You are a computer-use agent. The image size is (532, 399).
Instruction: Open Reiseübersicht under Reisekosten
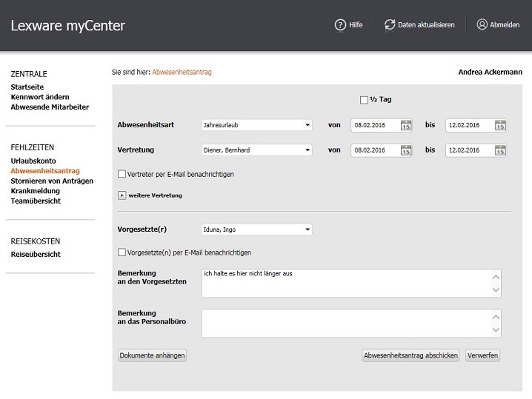point(36,254)
